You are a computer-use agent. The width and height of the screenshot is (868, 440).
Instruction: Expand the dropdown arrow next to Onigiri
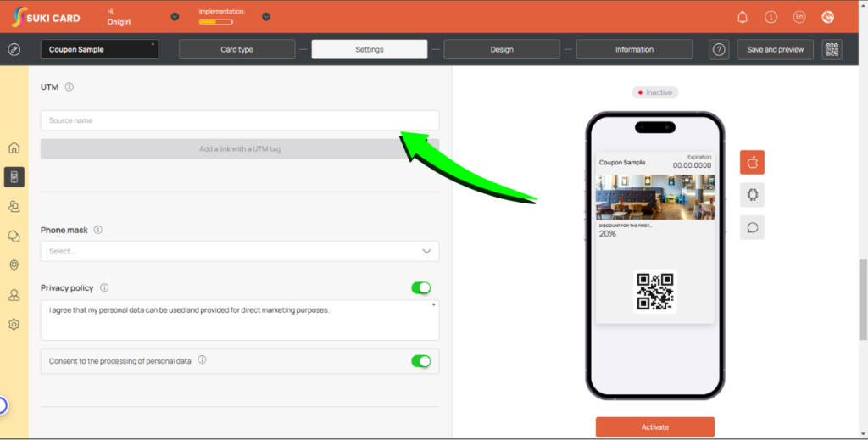point(175,16)
